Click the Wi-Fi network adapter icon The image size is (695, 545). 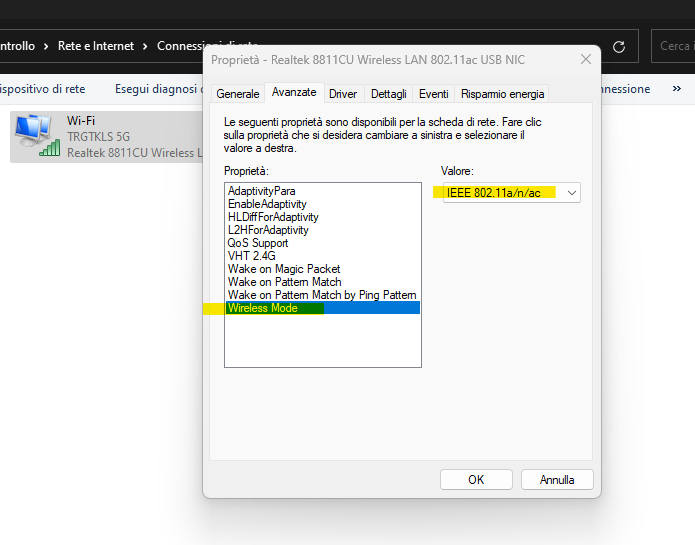pyautogui.click(x=35, y=135)
